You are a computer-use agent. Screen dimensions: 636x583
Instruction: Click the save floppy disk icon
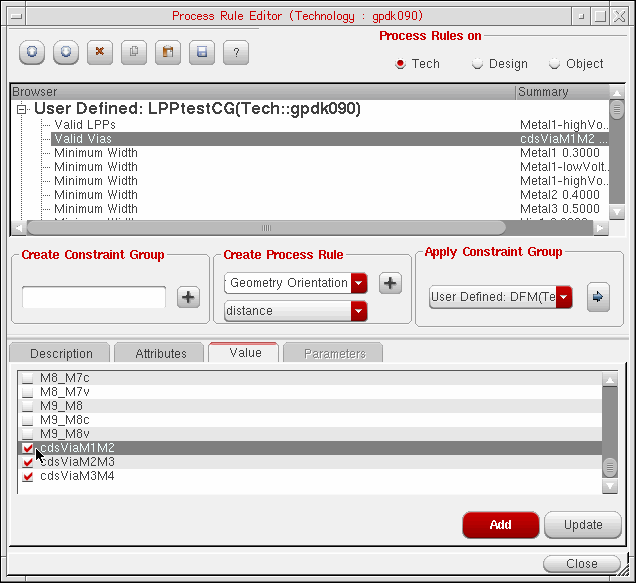coord(201,51)
